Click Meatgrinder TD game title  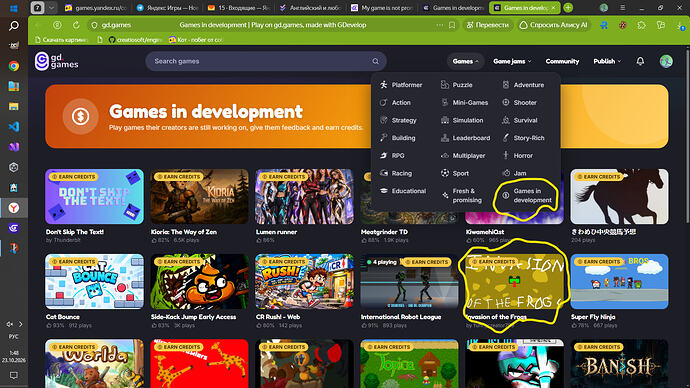tap(384, 232)
